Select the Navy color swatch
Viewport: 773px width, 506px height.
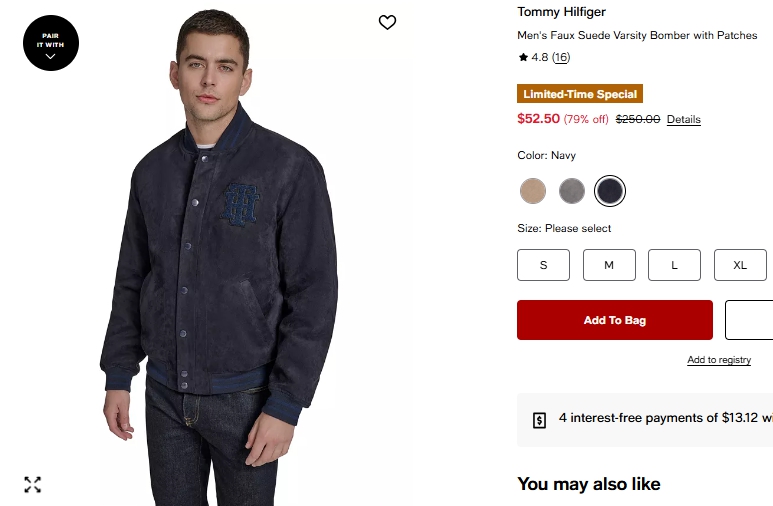click(x=610, y=190)
